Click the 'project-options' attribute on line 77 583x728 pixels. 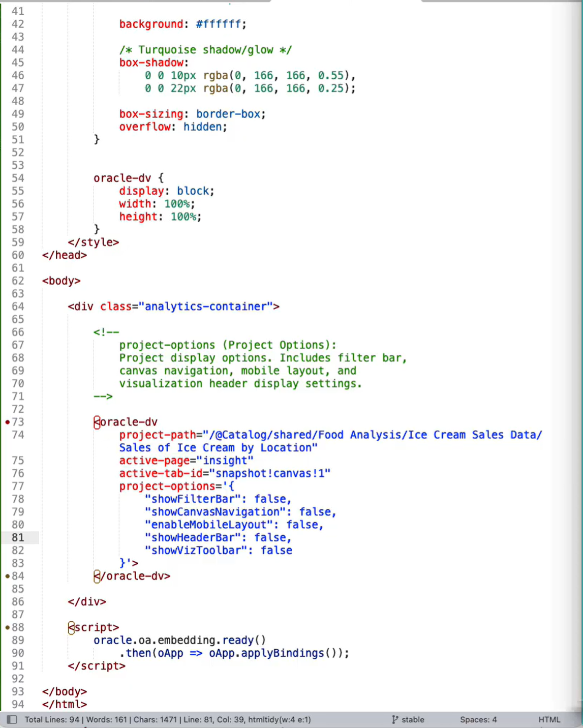167,486
